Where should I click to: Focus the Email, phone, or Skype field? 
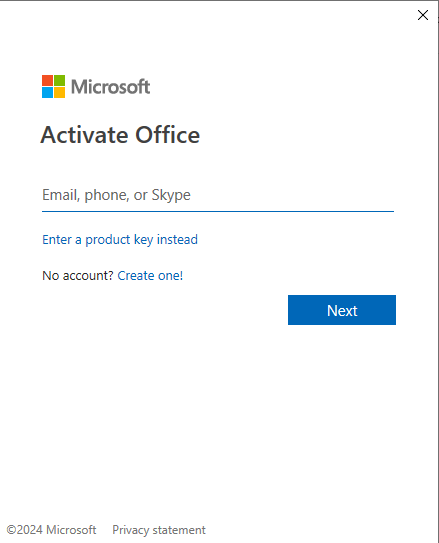[x=218, y=195]
